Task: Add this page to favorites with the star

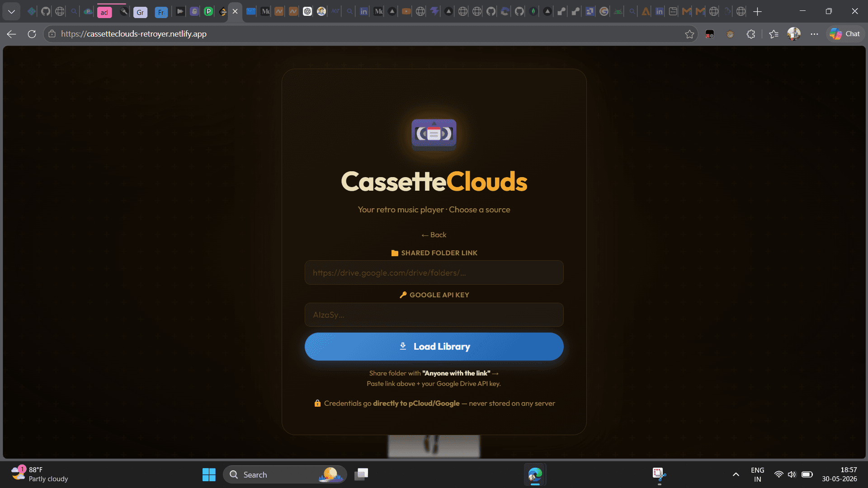Action: [x=689, y=34]
